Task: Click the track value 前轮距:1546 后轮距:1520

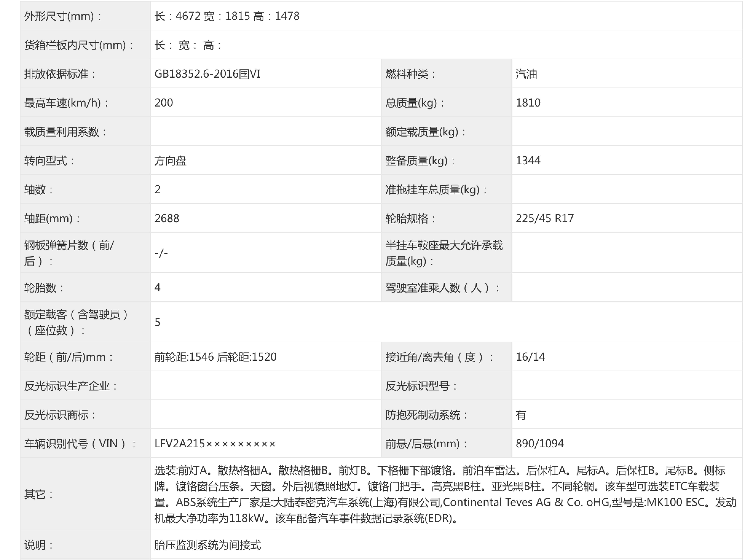Action: (x=216, y=357)
